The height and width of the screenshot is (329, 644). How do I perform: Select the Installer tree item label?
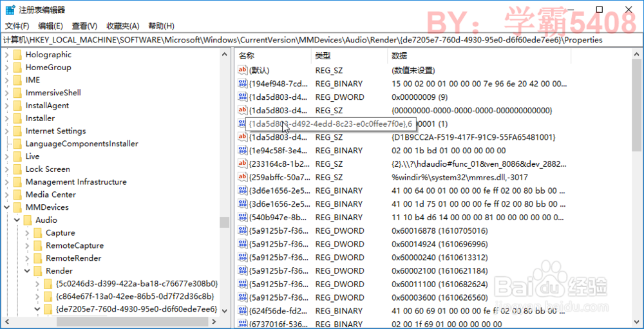[40, 118]
